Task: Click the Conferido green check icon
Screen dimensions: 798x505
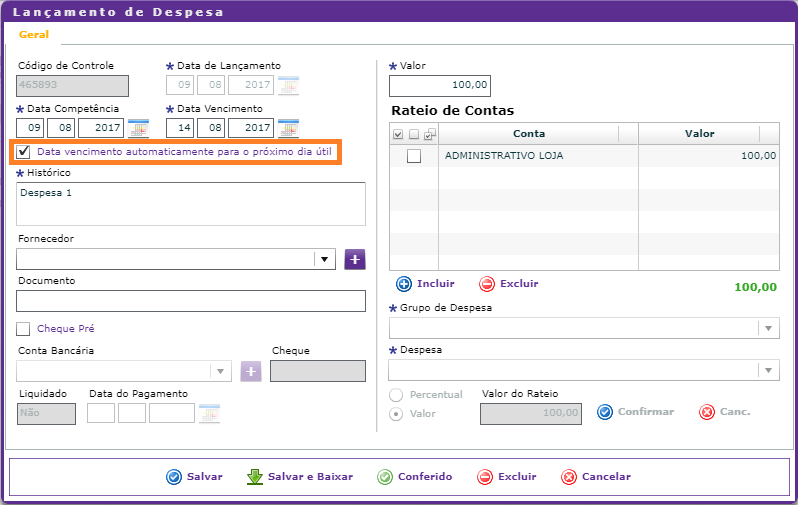Action: point(385,477)
